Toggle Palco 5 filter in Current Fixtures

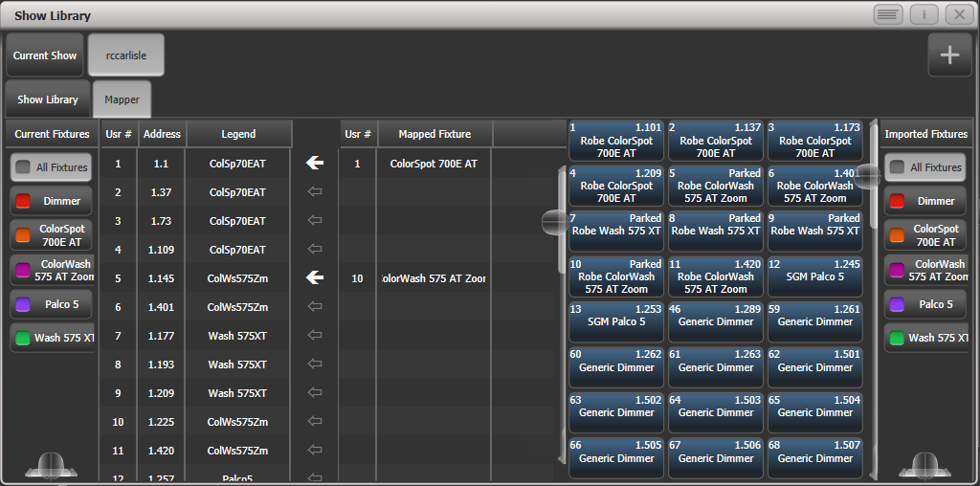coord(52,304)
